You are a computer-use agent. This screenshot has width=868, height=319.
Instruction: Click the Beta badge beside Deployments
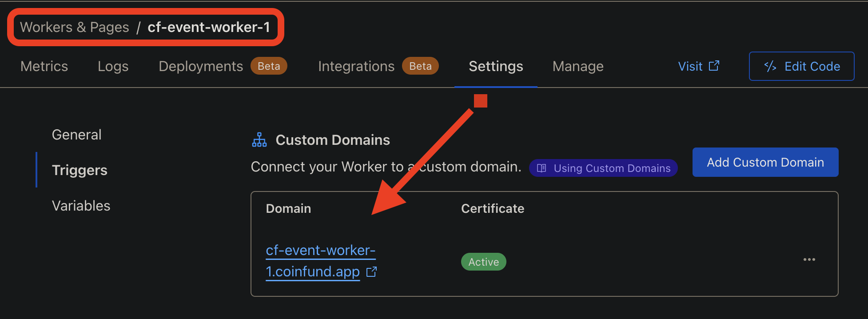coord(269,66)
